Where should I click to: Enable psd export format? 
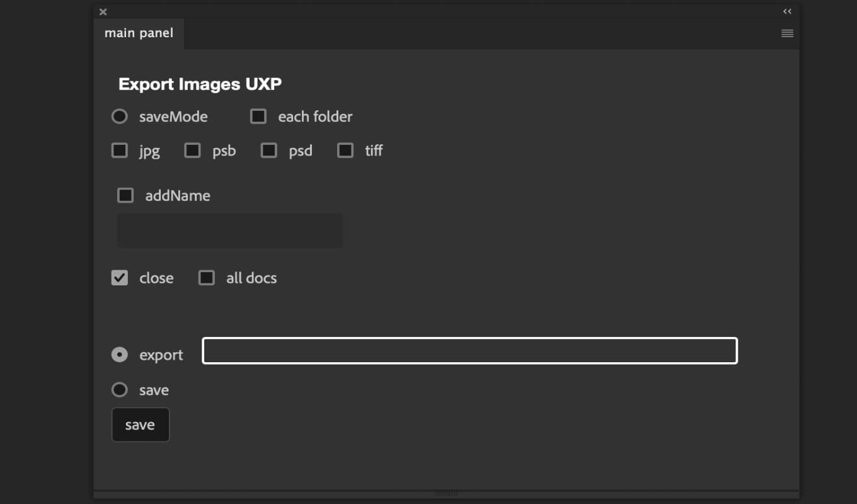[268, 150]
